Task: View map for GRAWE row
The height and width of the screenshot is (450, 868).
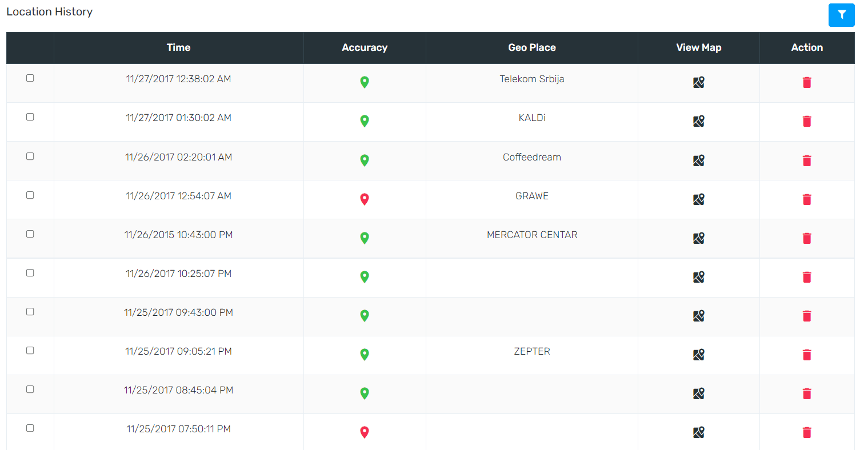Action: pyautogui.click(x=699, y=199)
